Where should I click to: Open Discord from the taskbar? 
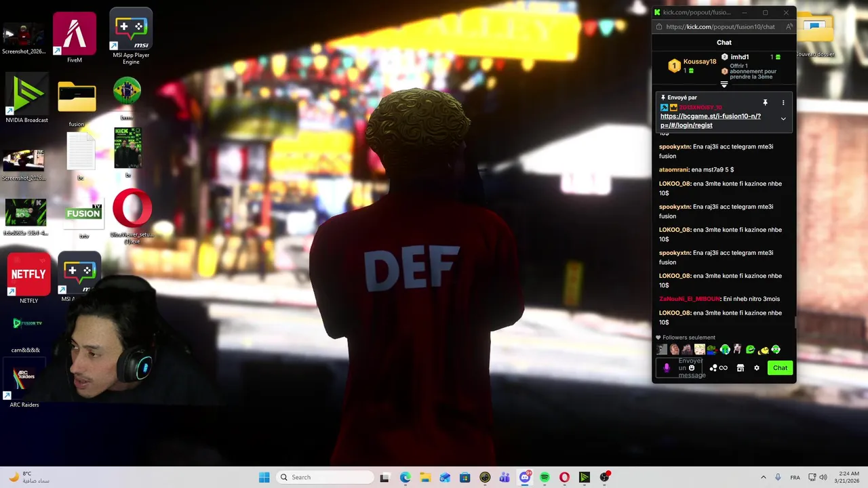click(525, 477)
